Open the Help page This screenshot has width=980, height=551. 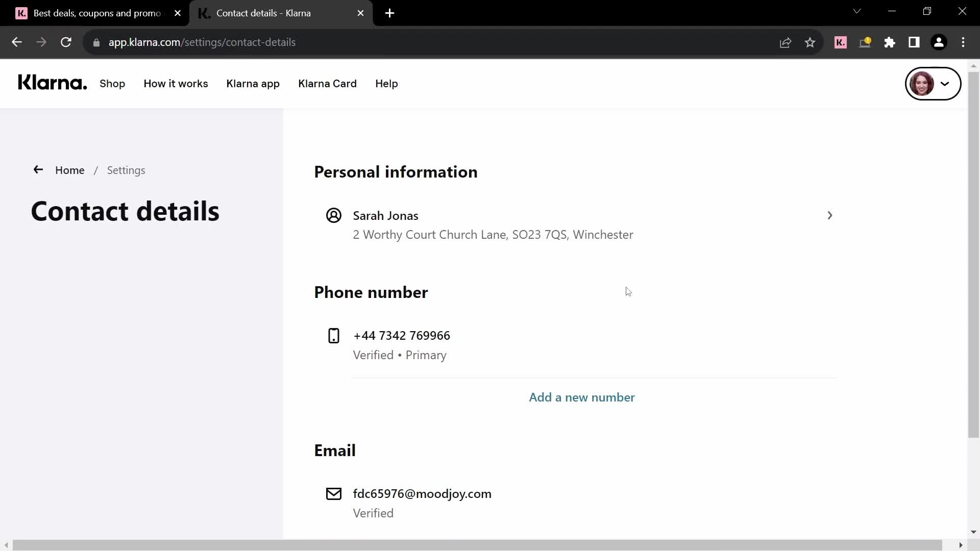click(386, 84)
